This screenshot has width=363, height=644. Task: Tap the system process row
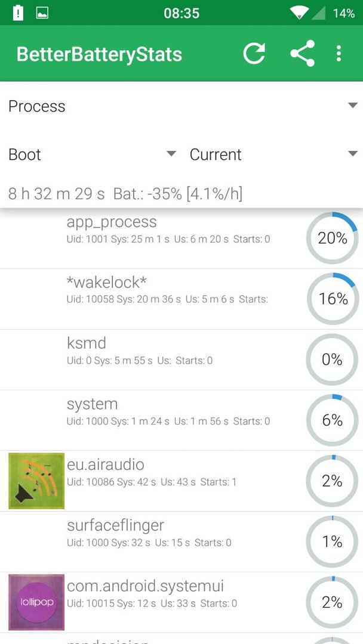coord(181,420)
